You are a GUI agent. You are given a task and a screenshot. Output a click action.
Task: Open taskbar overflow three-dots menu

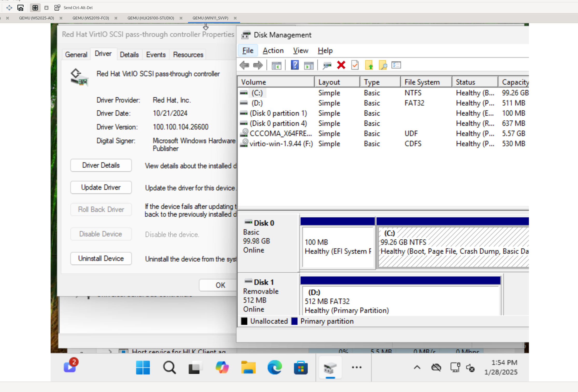[357, 367]
